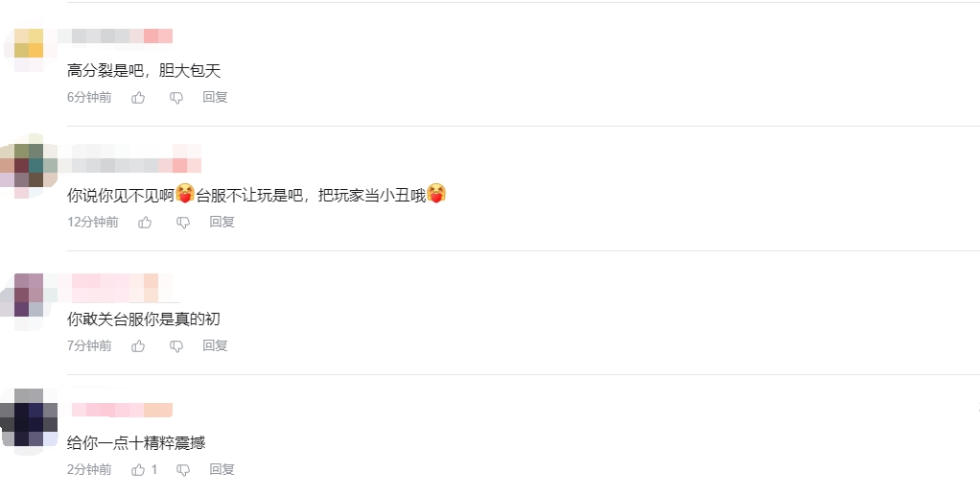The width and height of the screenshot is (980, 497).
Task: Reply to the comment posted 7分钟前
Action: (x=215, y=345)
